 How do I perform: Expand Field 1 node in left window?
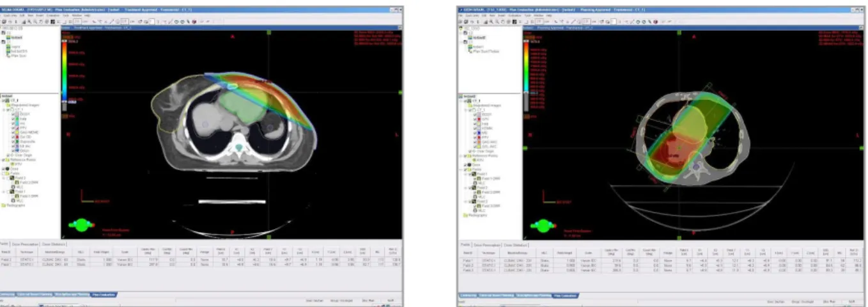point(3,191)
